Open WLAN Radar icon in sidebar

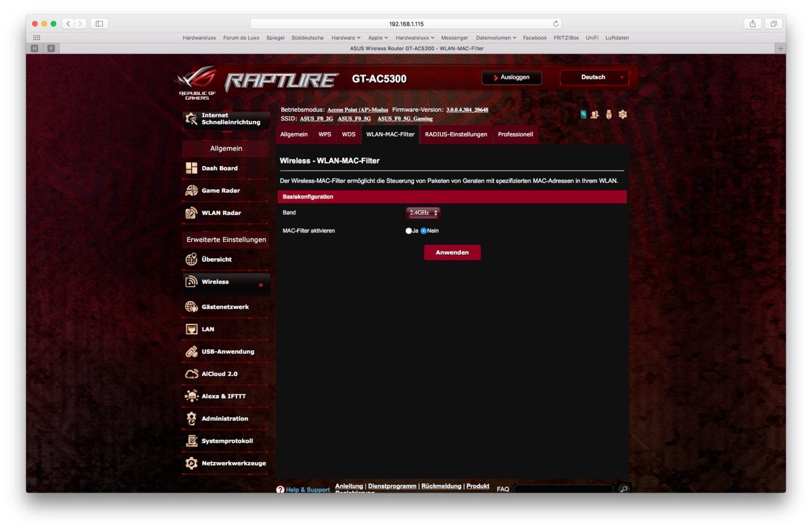coord(192,213)
